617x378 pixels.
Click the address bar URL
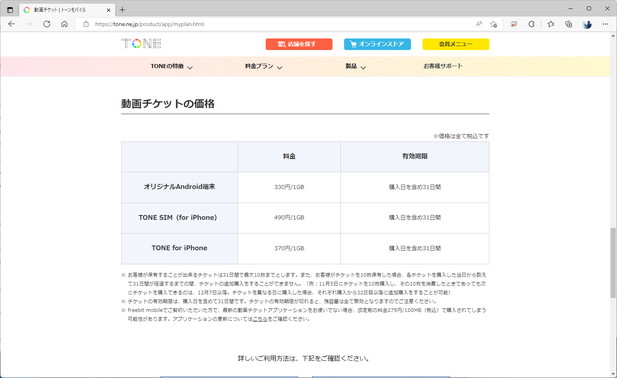point(149,24)
